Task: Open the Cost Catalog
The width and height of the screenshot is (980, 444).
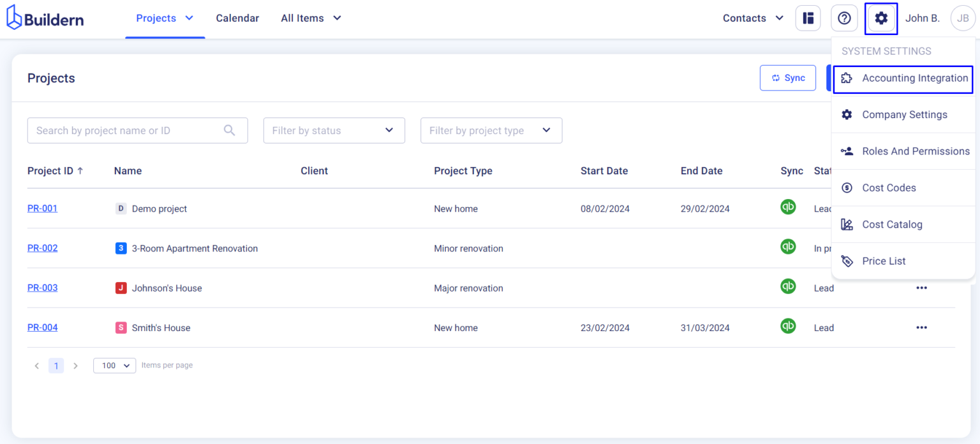Action: [x=892, y=224]
